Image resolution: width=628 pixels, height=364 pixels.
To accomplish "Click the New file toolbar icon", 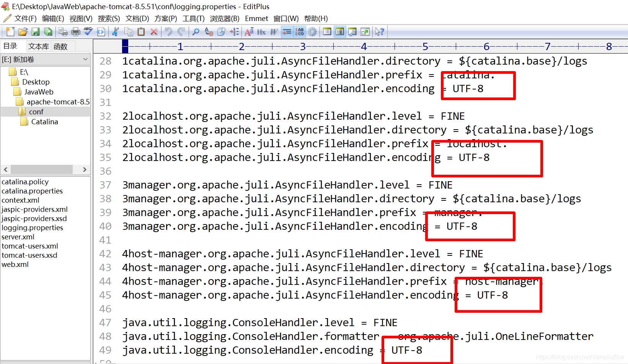I will tap(10, 32).
